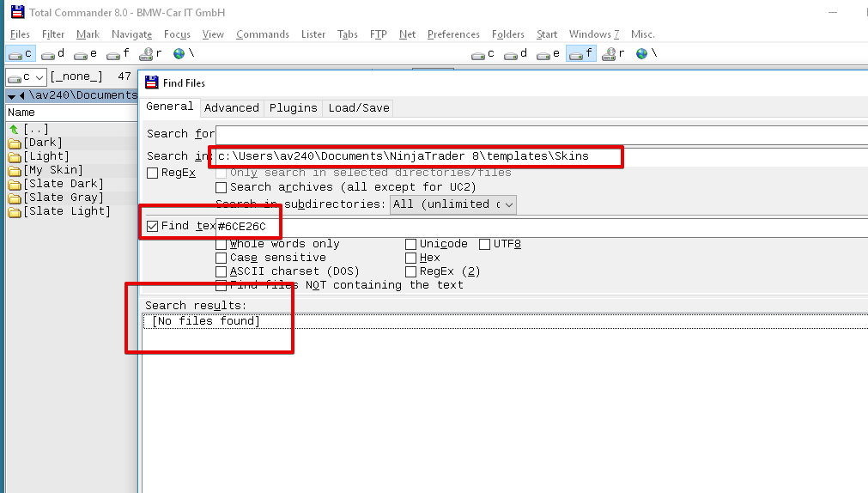Open the Tabs menu

(348, 34)
